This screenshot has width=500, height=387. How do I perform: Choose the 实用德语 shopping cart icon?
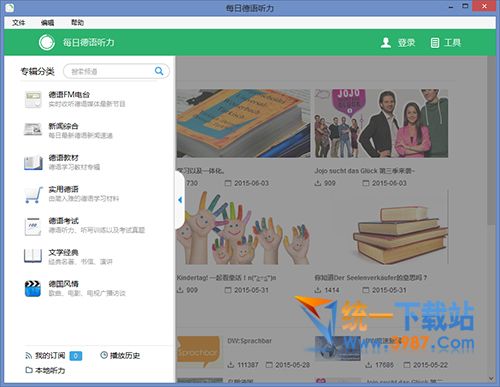click(34, 194)
